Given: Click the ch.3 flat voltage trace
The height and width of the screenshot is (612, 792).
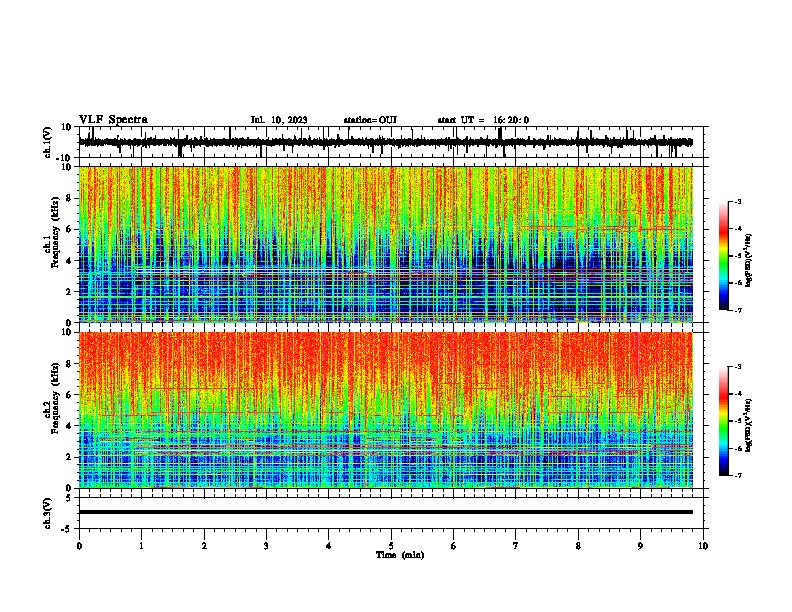Looking at the screenshot, I should pos(385,512).
